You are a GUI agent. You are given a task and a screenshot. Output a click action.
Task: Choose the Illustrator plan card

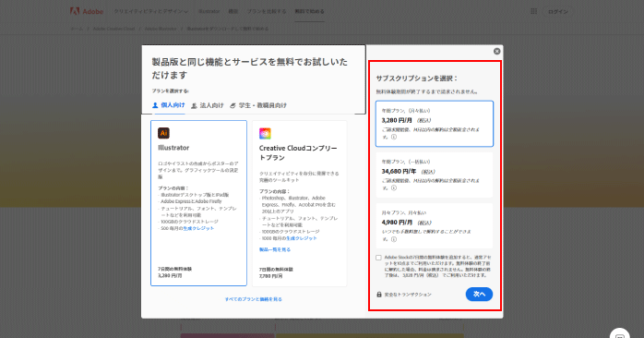(198, 203)
